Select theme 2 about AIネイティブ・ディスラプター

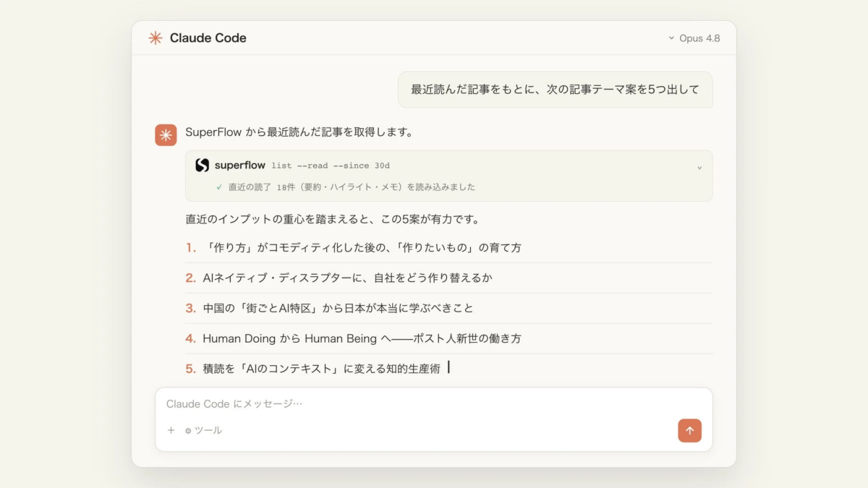tap(339, 278)
